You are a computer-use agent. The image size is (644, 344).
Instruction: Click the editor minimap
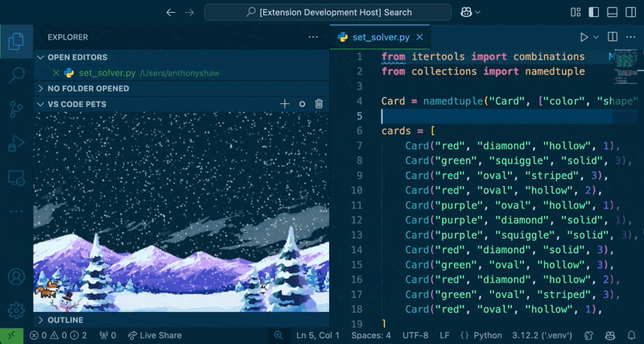click(625, 68)
